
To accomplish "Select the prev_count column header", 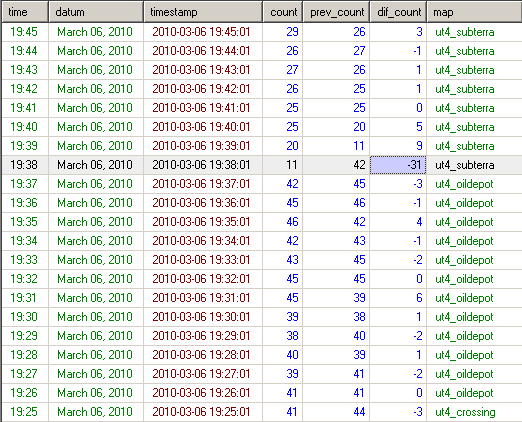I will point(336,12).
